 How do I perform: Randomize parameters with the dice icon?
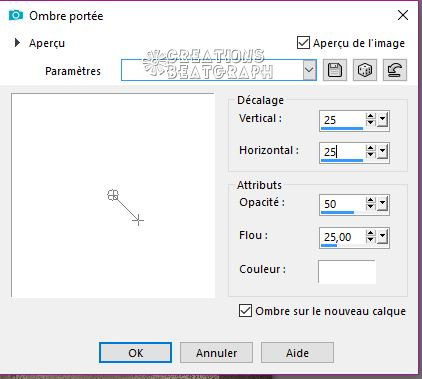[365, 70]
